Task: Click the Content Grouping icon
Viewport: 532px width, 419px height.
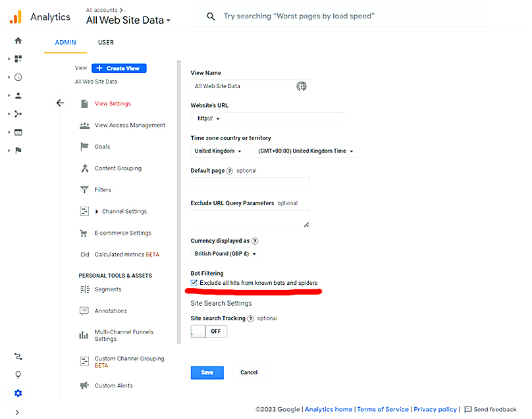Action: pyautogui.click(x=84, y=168)
